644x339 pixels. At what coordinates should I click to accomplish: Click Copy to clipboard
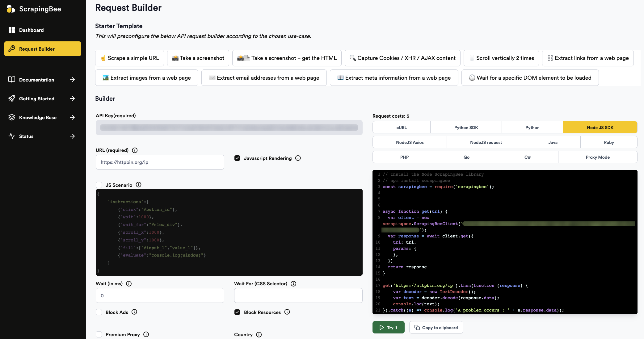[x=436, y=327]
